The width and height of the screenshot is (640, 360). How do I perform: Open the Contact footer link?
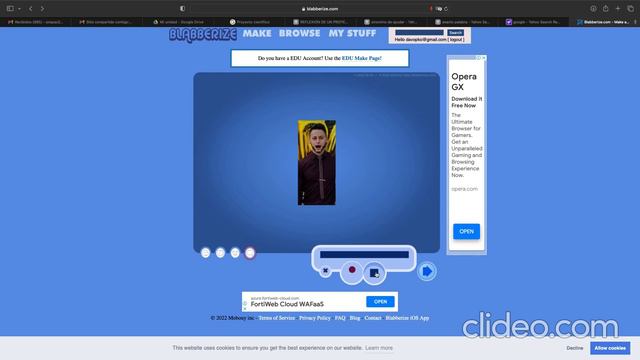(373, 318)
